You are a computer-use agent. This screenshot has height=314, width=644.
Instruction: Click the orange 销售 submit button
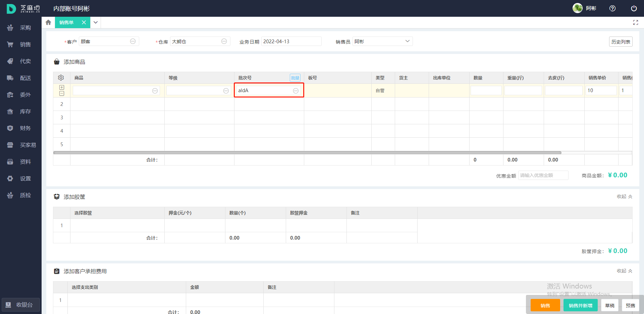point(545,306)
